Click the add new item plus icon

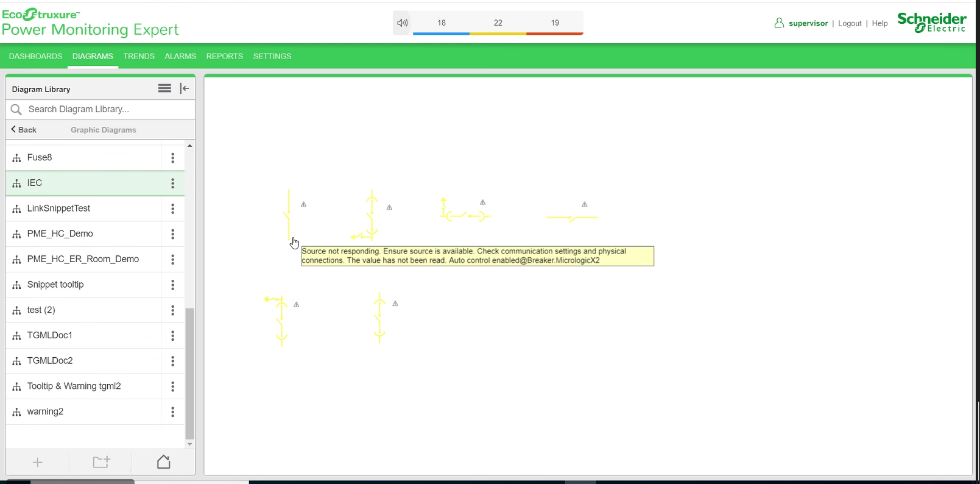[38, 462]
